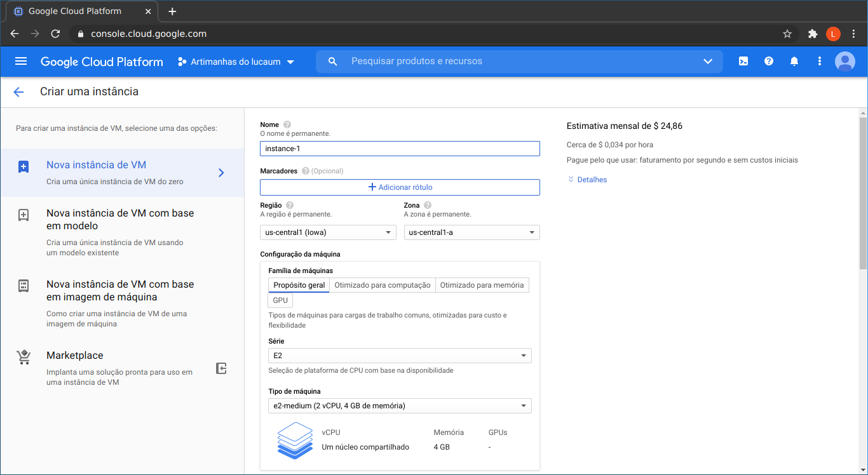The width and height of the screenshot is (868, 475).
Task: Reload the page
Action: point(55,34)
